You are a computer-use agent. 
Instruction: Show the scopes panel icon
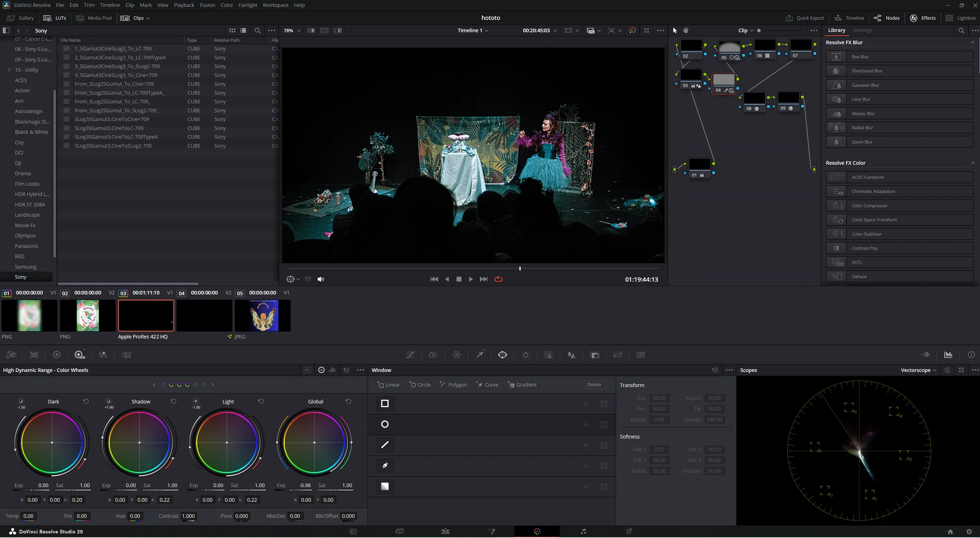(x=948, y=355)
